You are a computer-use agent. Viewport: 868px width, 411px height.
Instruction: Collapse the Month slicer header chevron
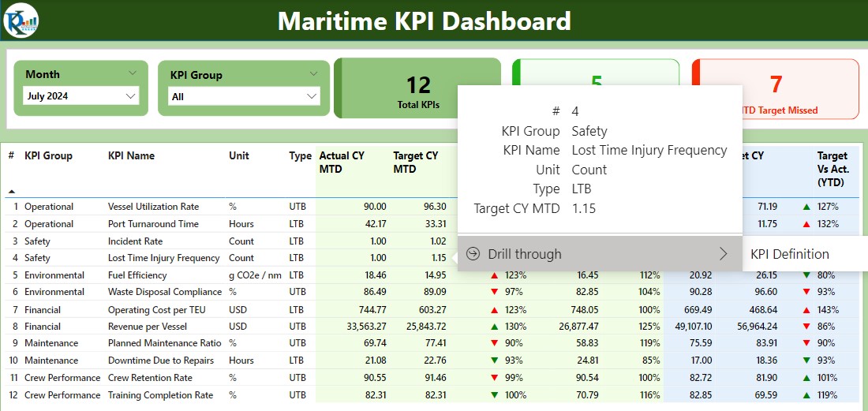(133, 73)
